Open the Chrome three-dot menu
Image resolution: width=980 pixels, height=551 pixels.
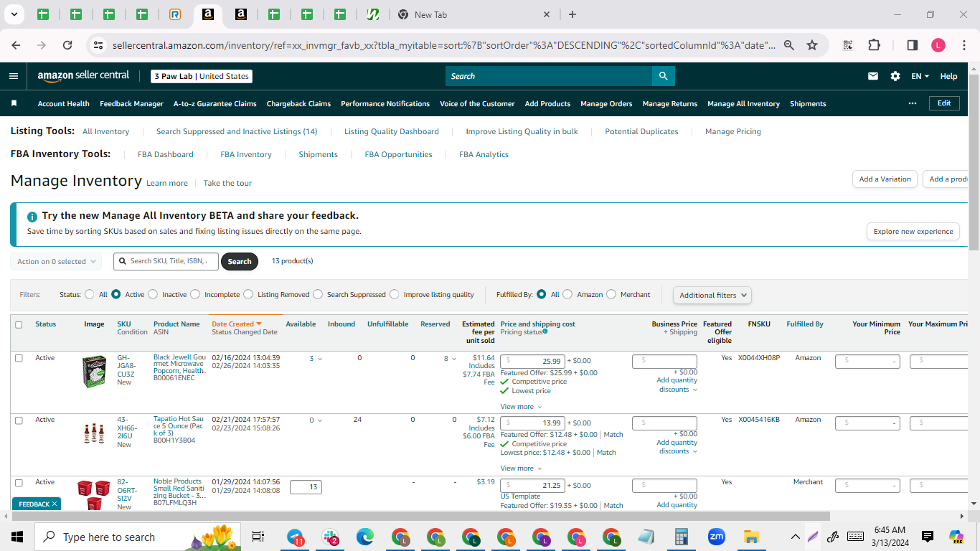tap(963, 45)
